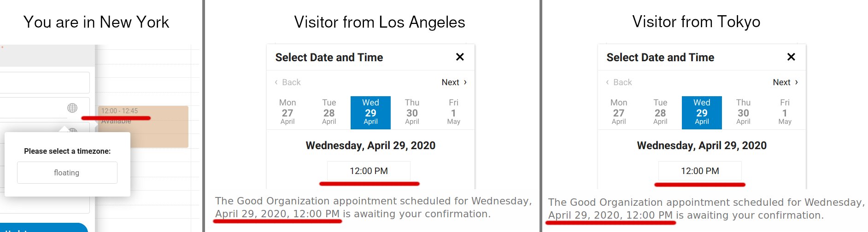Viewport: 868px width, 232px height.
Task: Click Back in Tokyo visitor's calendar
Action: point(619,82)
